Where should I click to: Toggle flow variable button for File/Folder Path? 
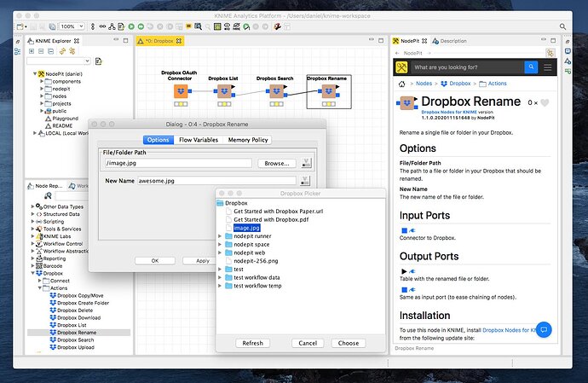point(307,163)
